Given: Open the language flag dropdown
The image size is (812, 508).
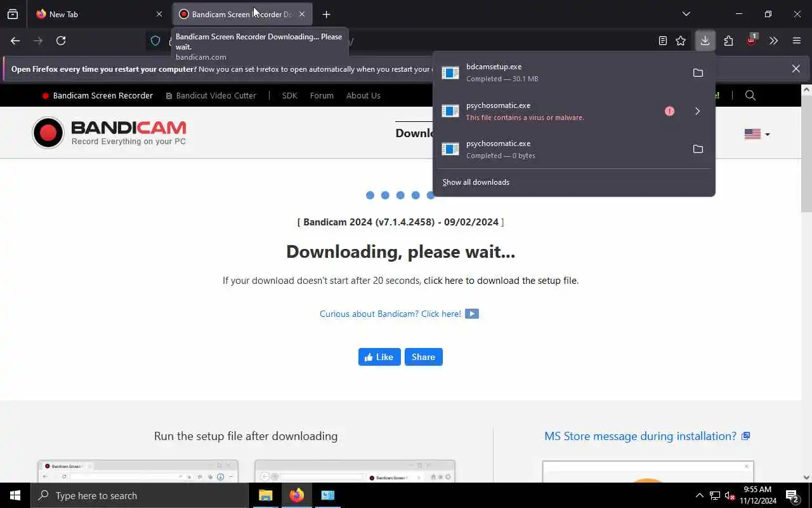Looking at the screenshot, I should pos(757,134).
